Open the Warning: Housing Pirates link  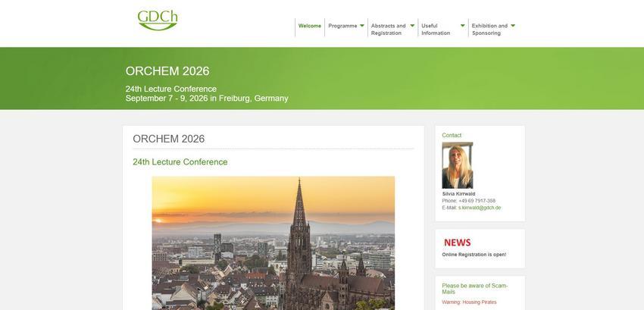tap(469, 302)
